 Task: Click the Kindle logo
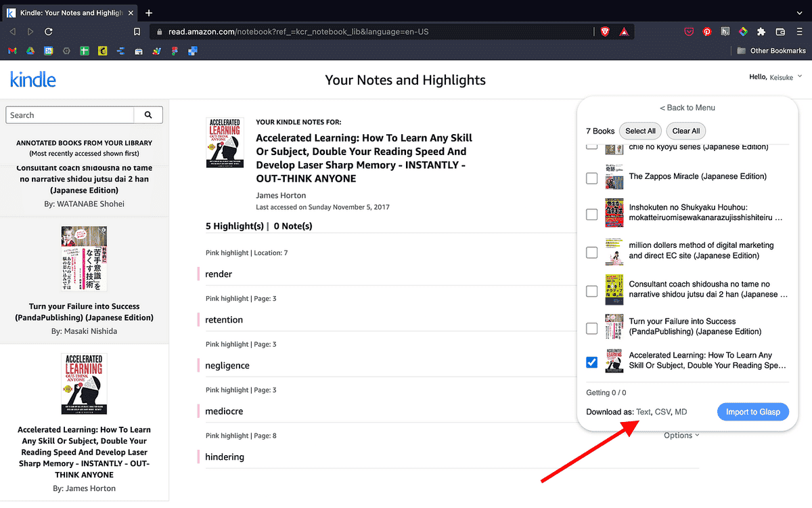click(33, 79)
